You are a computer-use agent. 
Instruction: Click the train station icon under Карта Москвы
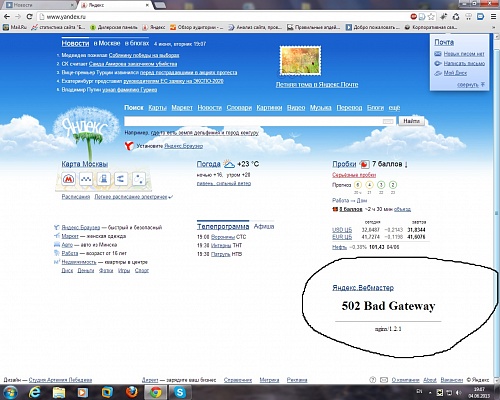pyautogui.click(x=104, y=179)
